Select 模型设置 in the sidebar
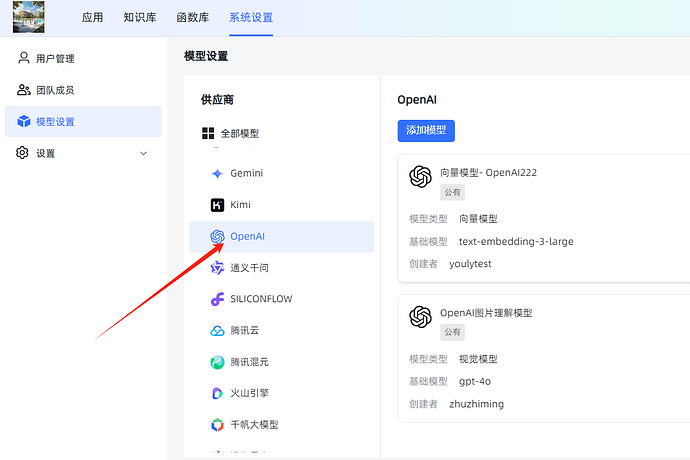The width and height of the screenshot is (690, 460). pyautogui.click(x=83, y=121)
